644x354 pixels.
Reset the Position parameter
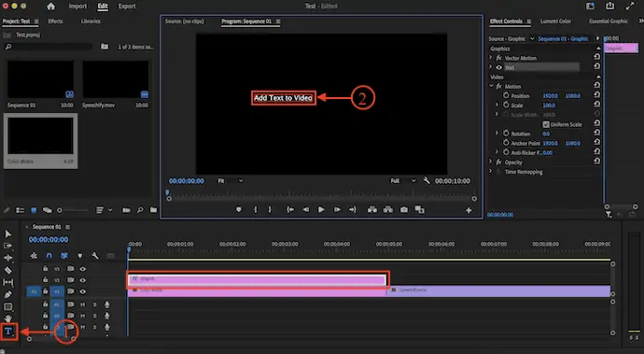point(596,95)
